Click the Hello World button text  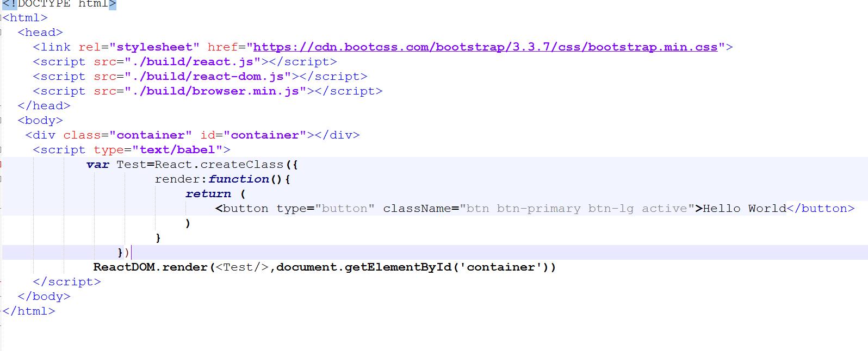coord(745,209)
